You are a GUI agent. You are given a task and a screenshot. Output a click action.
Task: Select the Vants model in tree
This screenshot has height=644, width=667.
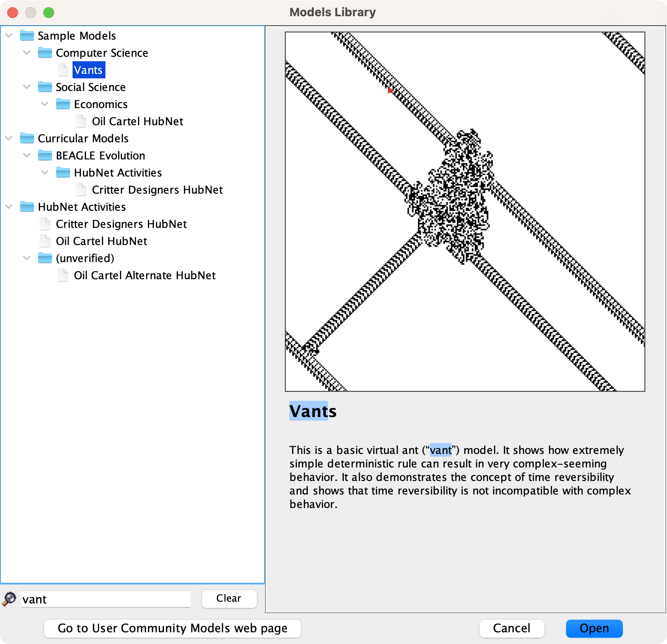[88, 70]
